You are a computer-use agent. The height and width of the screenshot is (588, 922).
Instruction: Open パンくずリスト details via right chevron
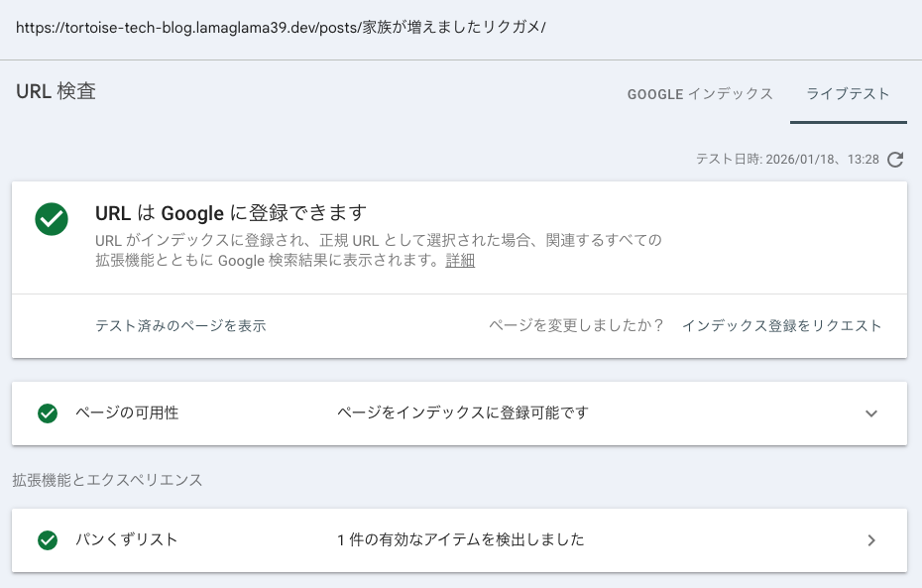tap(871, 540)
